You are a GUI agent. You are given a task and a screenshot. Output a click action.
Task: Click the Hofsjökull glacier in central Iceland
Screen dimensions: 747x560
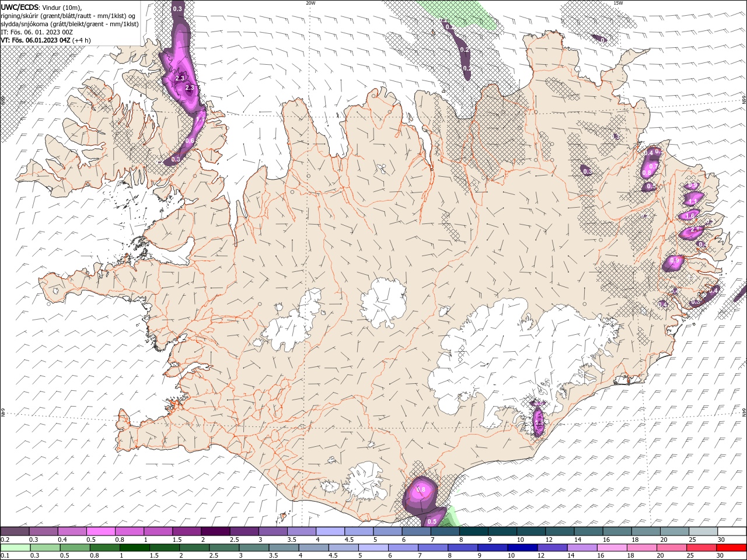tap(383, 302)
